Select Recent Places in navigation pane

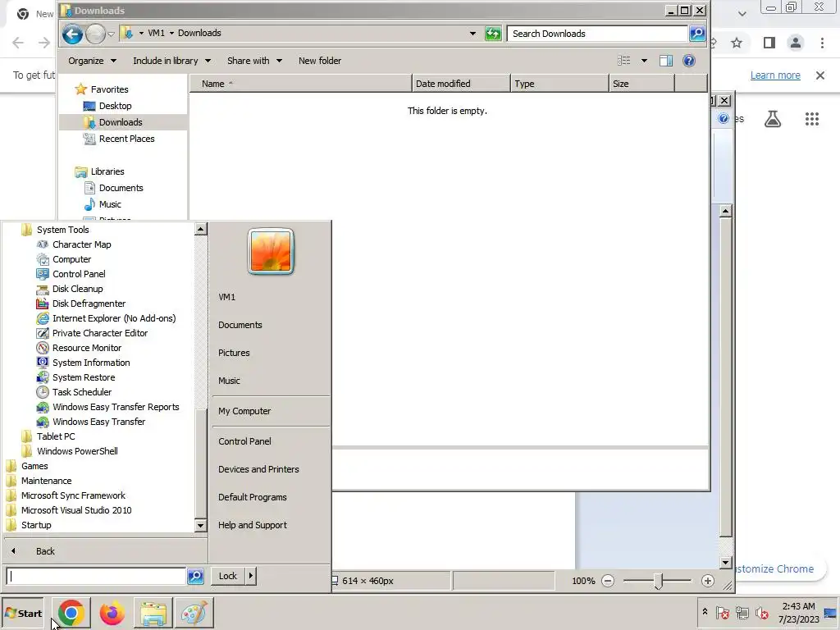pyautogui.click(x=126, y=138)
